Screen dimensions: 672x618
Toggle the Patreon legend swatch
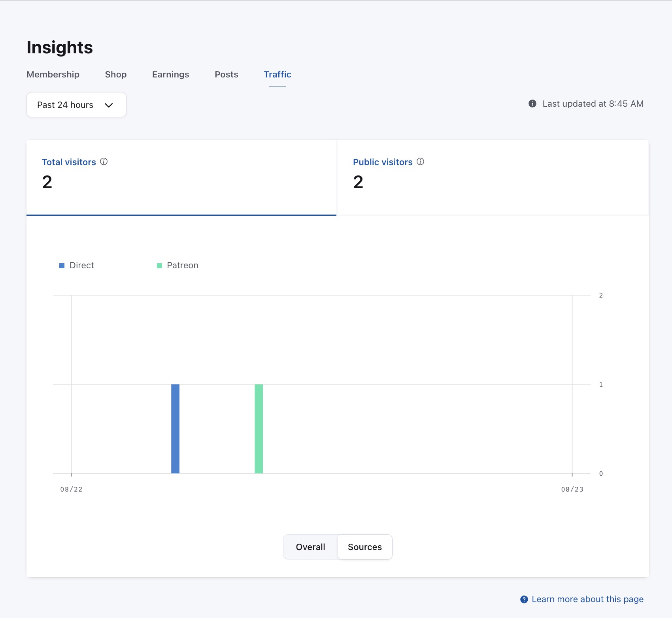pyautogui.click(x=159, y=266)
